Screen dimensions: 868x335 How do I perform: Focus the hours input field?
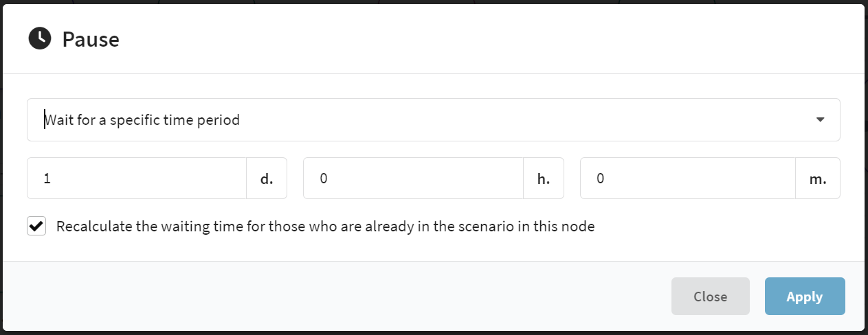[413, 178]
